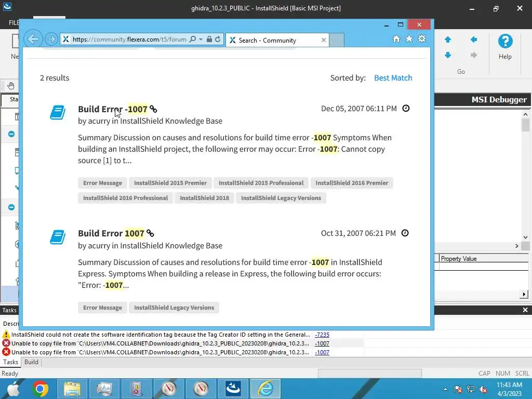Select InstallShield 2015 Professional tag
The image size is (532, 399).
tap(261, 183)
